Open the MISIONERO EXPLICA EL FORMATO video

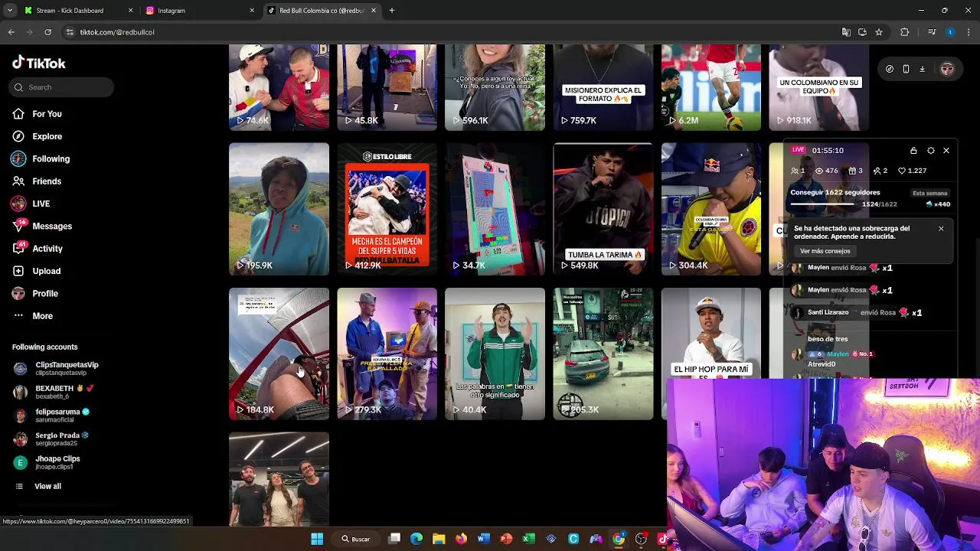point(603,87)
